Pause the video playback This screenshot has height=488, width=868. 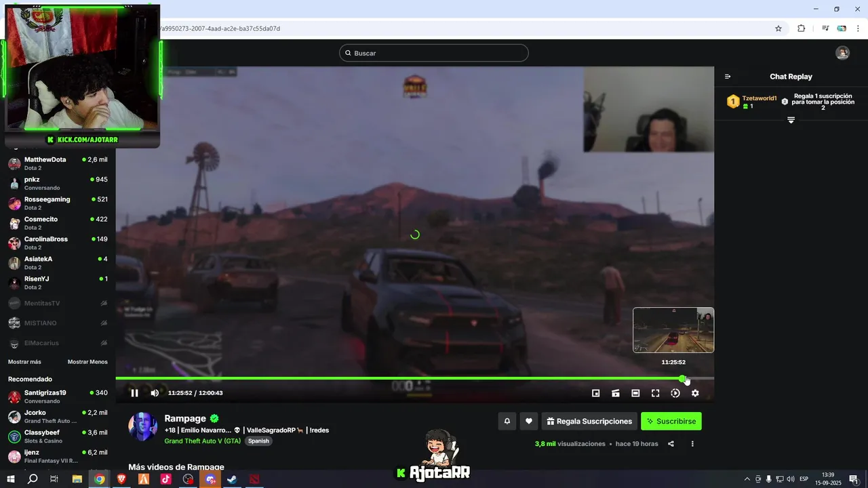point(134,393)
